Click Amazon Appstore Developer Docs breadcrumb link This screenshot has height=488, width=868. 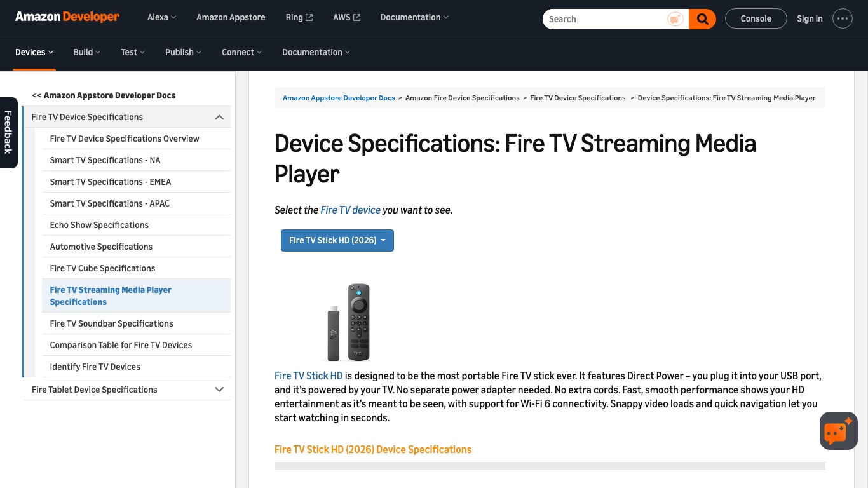(x=339, y=98)
